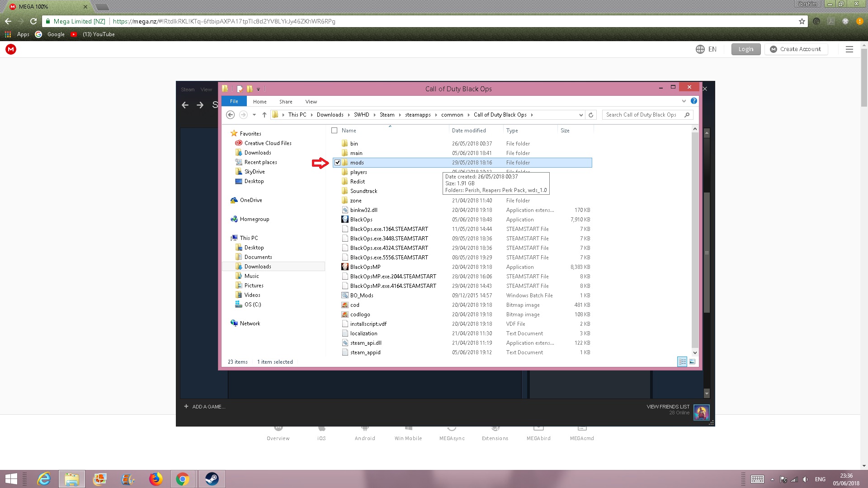Image resolution: width=868 pixels, height=488 pixels.
Task: Click the MEGA logo icon
Action: click(x=11, y=49)
